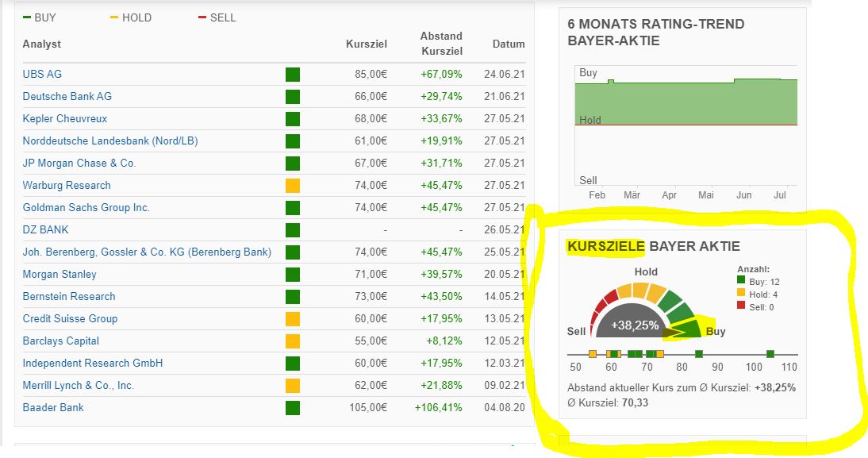Open the Kepler Cheuvreux analyst link
Viewport: 868px width, 458px height.
[x=65, y=118]
